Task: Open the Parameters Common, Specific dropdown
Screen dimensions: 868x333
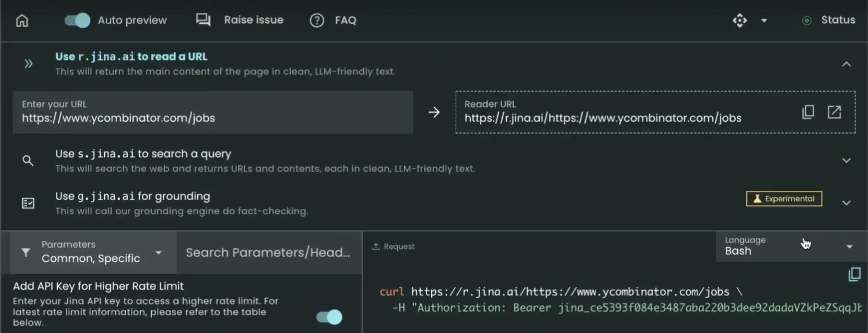Action: click(93, 252)
